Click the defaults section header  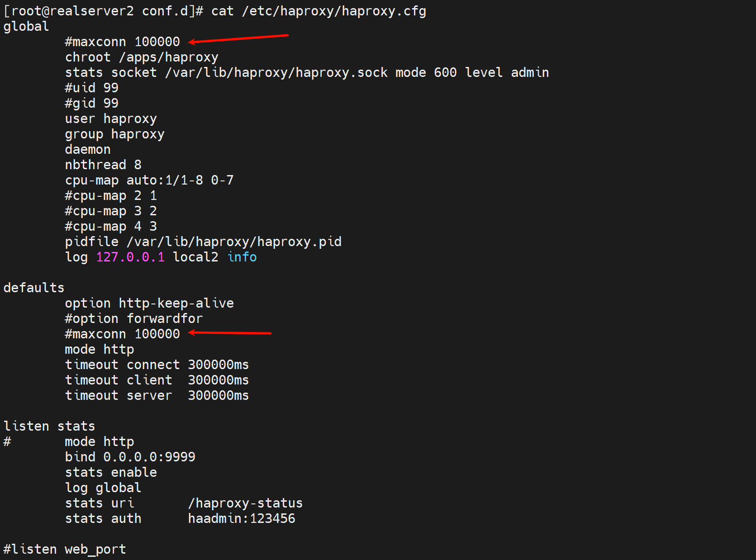34,288
